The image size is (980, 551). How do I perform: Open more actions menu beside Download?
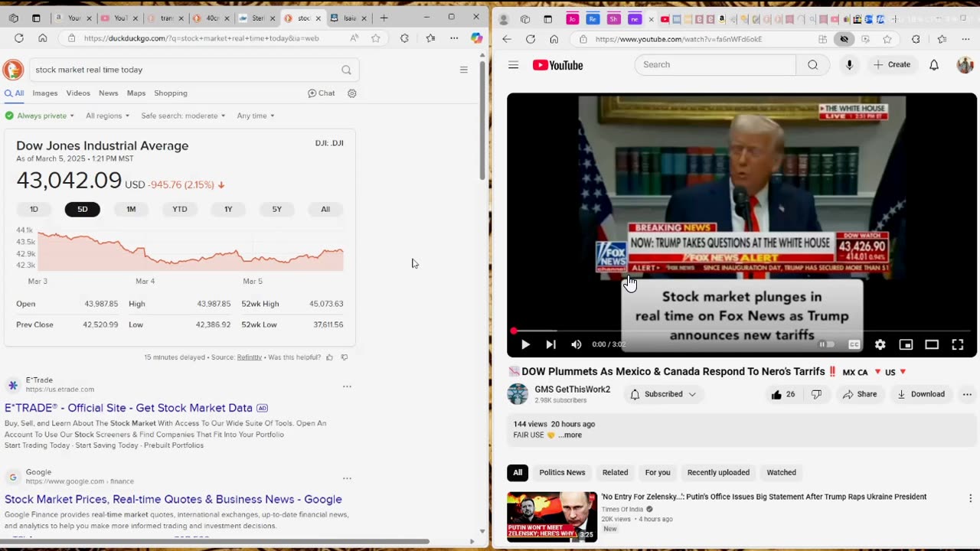(967, 394)
